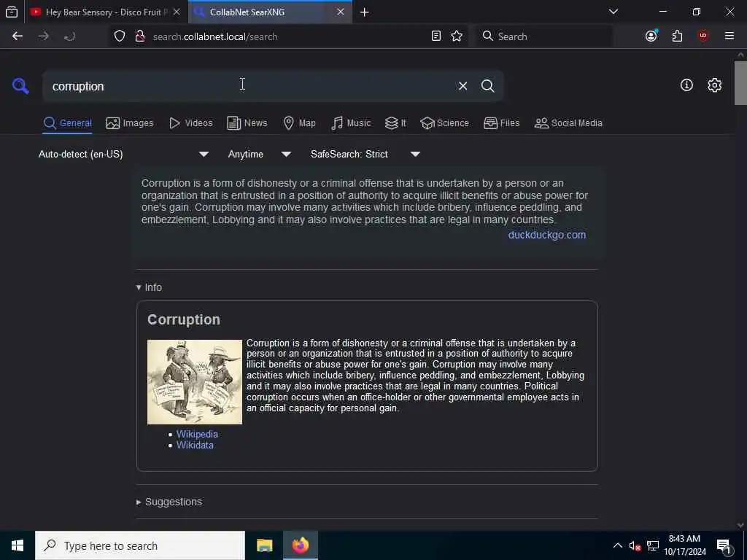Clear the corruption search query
The width and height of the screenshot is (747, 560).
coord(462,86)
